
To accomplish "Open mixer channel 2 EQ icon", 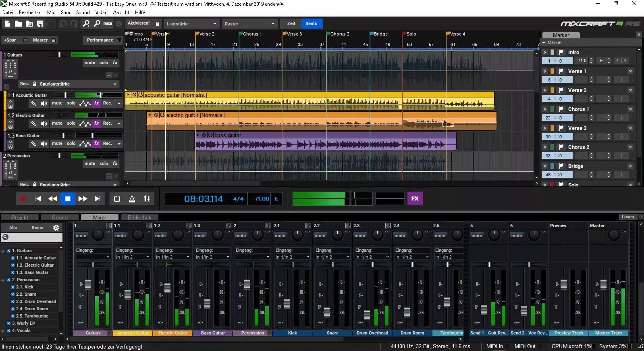I will pyautogui.click(x=268, y=226).
